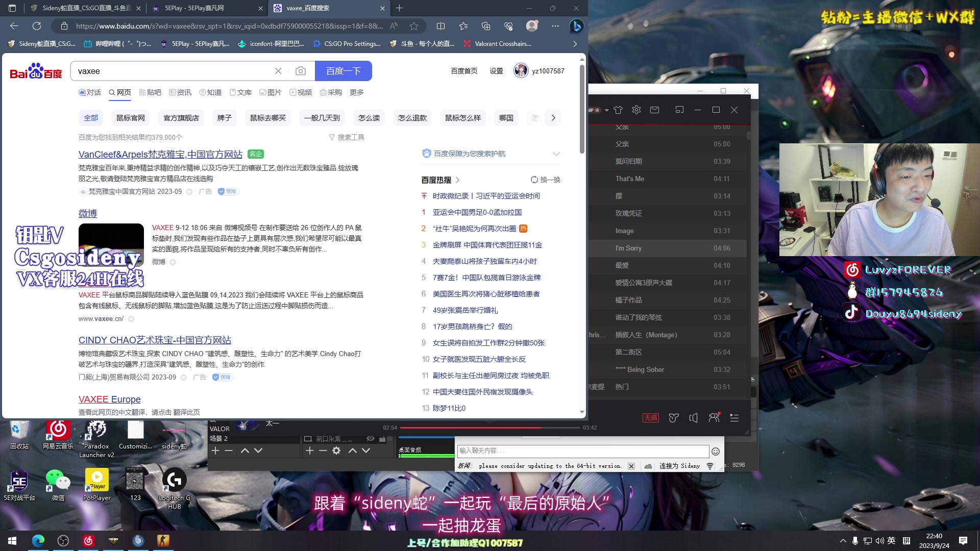Switch to 对话 search tab
This screenshot has width=980, height=551.
click(90, 92)
